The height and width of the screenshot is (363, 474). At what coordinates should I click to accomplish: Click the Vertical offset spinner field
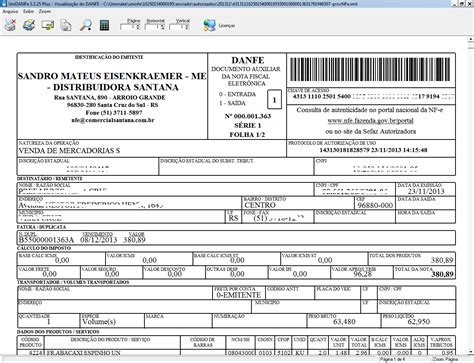(180, 27)
